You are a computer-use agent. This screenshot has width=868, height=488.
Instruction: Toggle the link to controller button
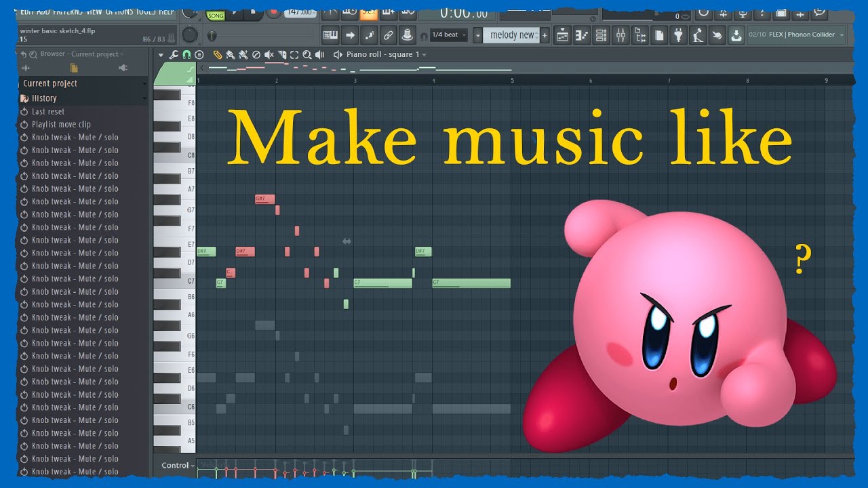(388, 35)
